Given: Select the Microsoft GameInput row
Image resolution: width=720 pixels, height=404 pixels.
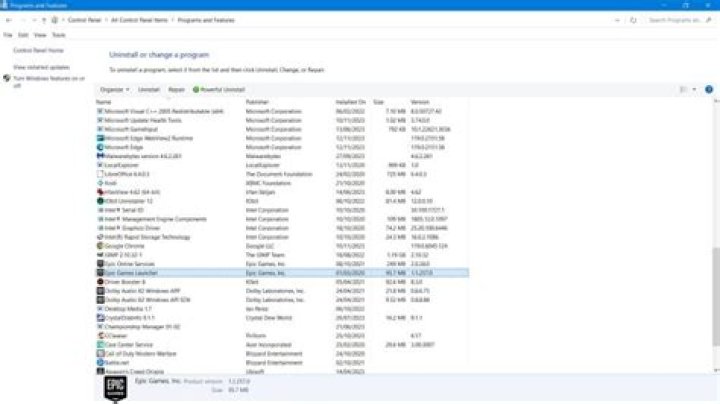Looking at the screenshot, I should tap(282, 129).
